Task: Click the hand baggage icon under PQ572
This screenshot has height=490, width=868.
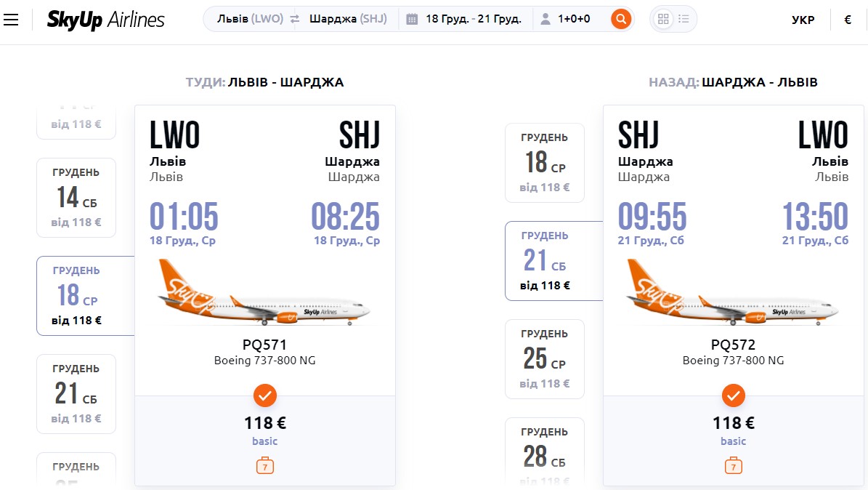Action: (x=734, y=465)
